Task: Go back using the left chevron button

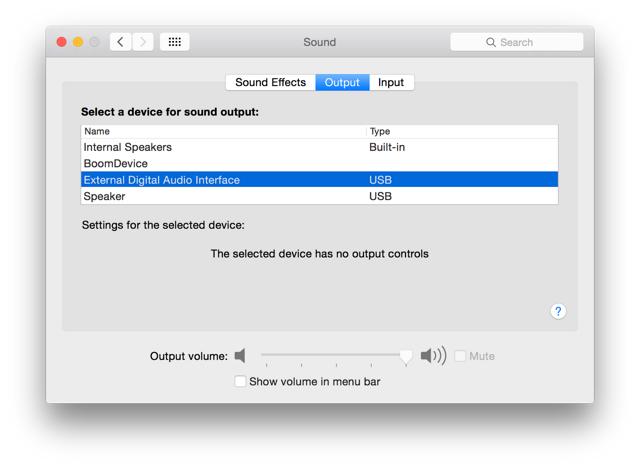Action: (x=120, y=42)
